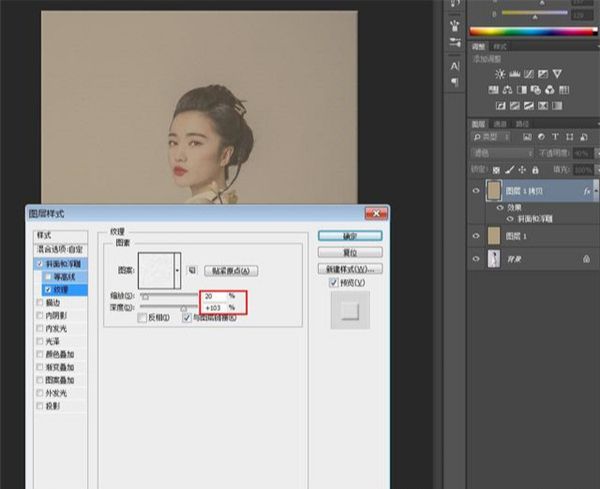The height and width of the screenshot is (489, 600).
Task: Lock image pixels with brush icon
Action: [510, 170]
